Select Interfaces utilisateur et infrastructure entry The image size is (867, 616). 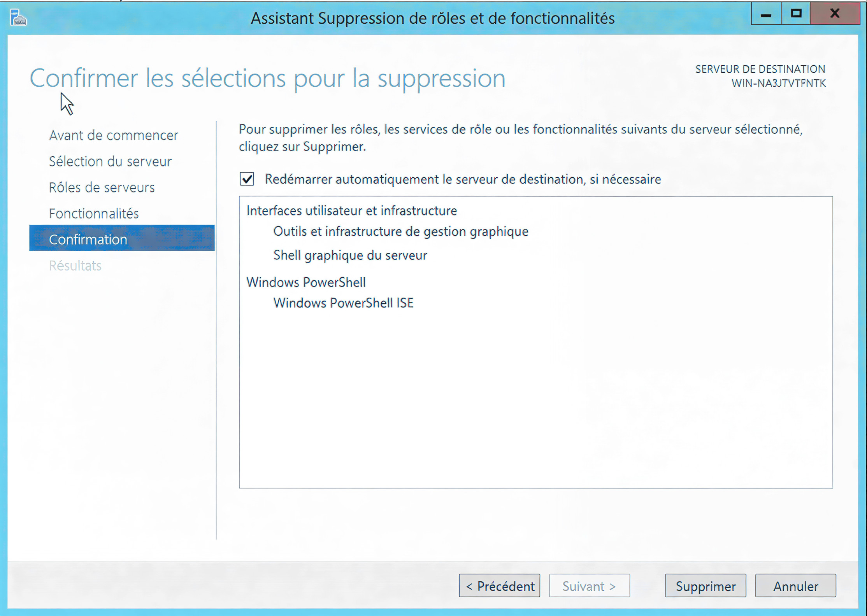351,211
